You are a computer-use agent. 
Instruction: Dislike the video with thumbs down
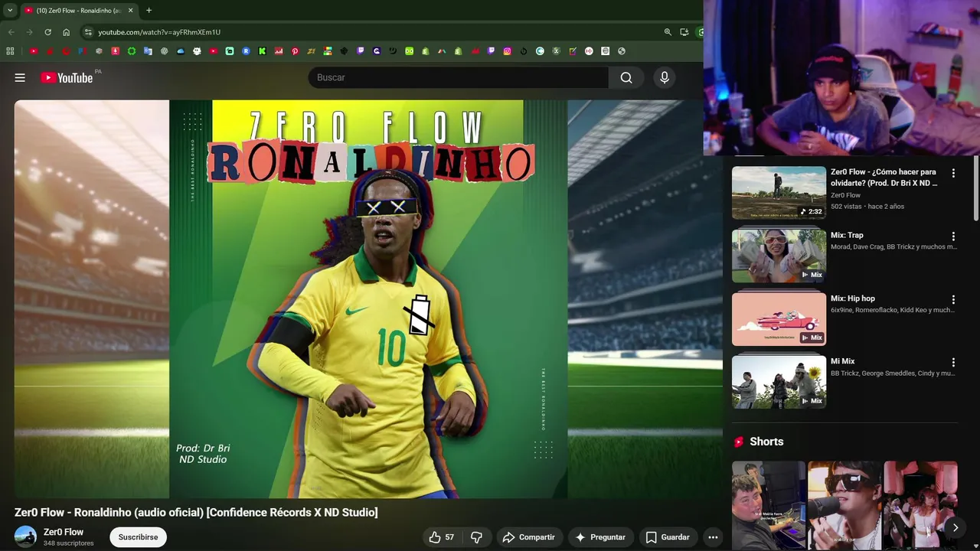(x=476, y=537)
